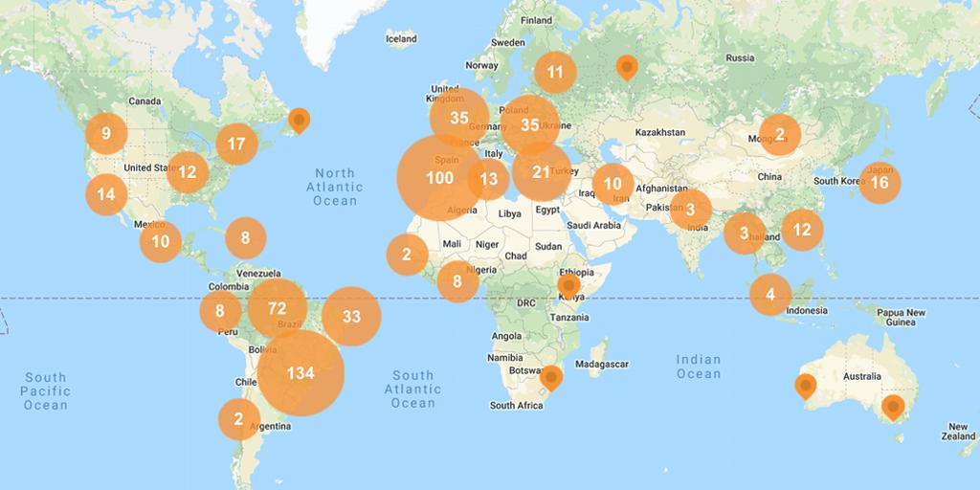Viewport: 980px width, 490px height.
Task: Click the New Zealand label
Action: click(957, 432)
